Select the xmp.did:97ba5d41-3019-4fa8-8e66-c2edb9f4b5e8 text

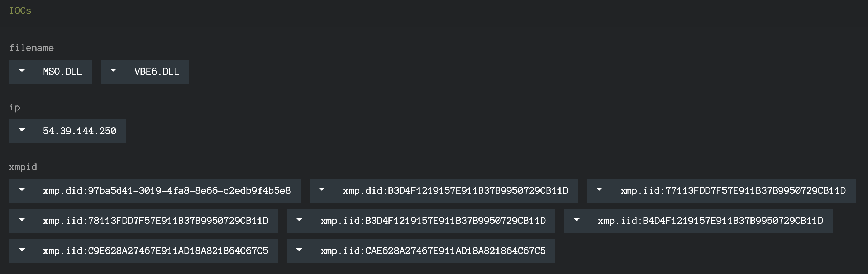pyautogui.click(x=167, y=191)
